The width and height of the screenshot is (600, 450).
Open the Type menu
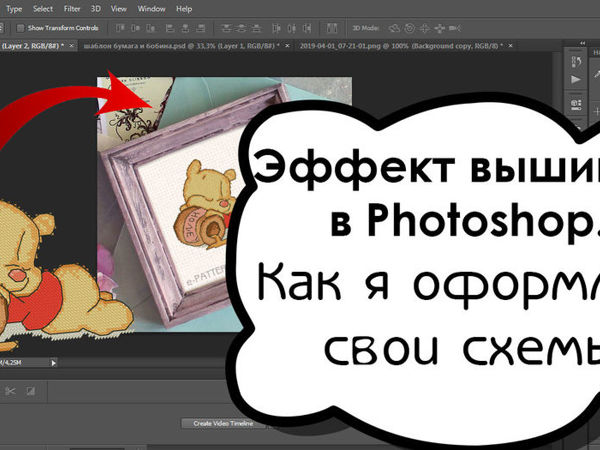click(14, 9)
